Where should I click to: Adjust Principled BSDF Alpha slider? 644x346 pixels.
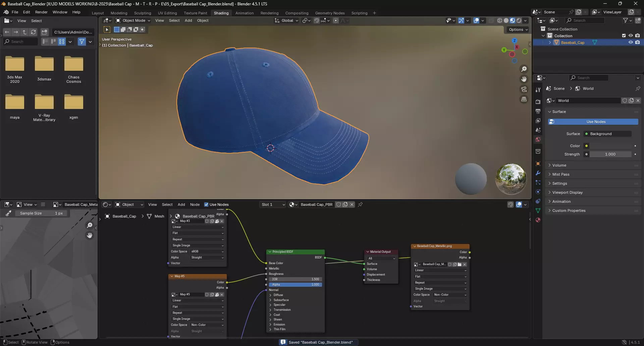[x=295, y=285]
